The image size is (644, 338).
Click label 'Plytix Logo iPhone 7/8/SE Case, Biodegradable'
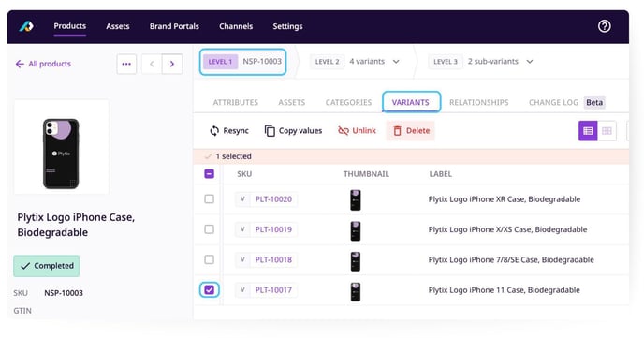[511, 259]
